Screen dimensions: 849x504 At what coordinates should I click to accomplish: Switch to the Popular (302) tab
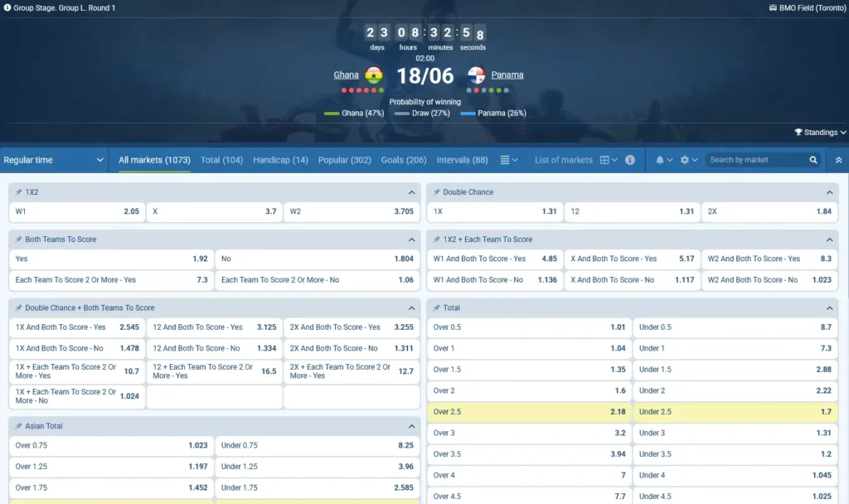[344, 160]
